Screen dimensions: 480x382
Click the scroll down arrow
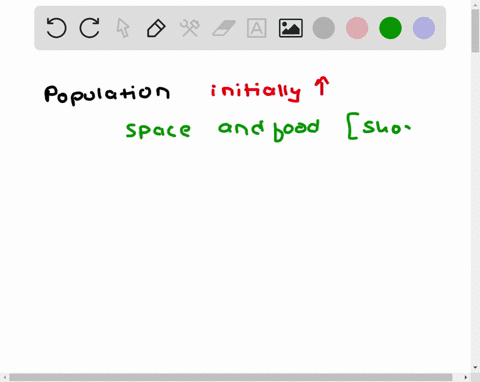point(475,368)
